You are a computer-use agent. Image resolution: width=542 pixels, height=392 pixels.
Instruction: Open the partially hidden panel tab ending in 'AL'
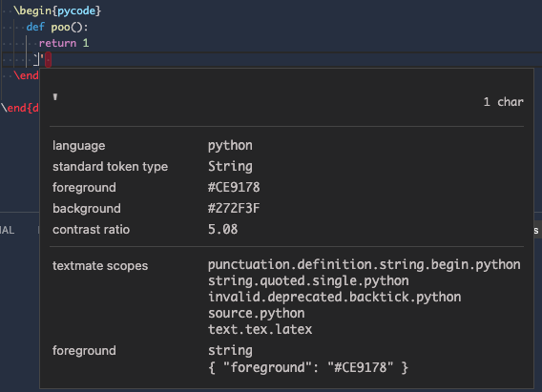[8, 231]
